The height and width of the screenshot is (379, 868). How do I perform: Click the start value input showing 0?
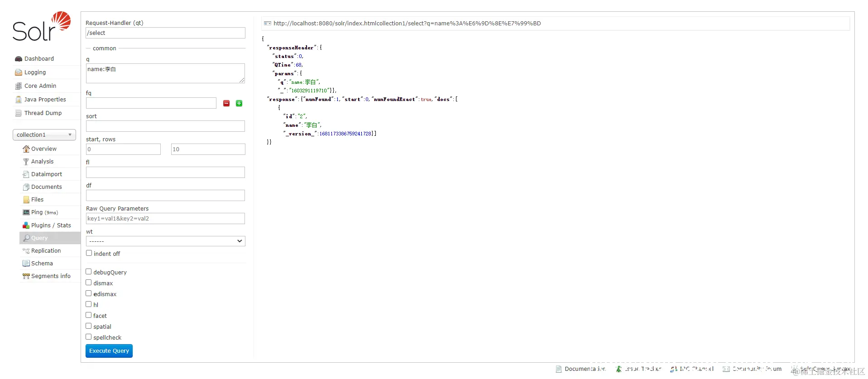pyautogui.click(x=123, y=149)
